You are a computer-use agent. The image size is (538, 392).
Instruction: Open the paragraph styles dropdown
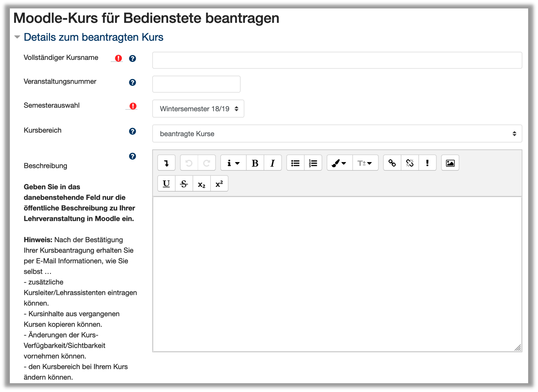(233, 163)
